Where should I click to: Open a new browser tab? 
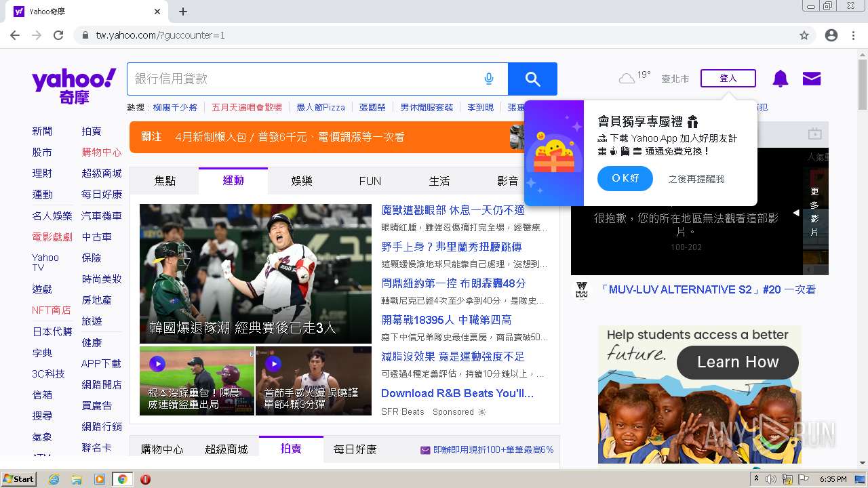point(183,12)
